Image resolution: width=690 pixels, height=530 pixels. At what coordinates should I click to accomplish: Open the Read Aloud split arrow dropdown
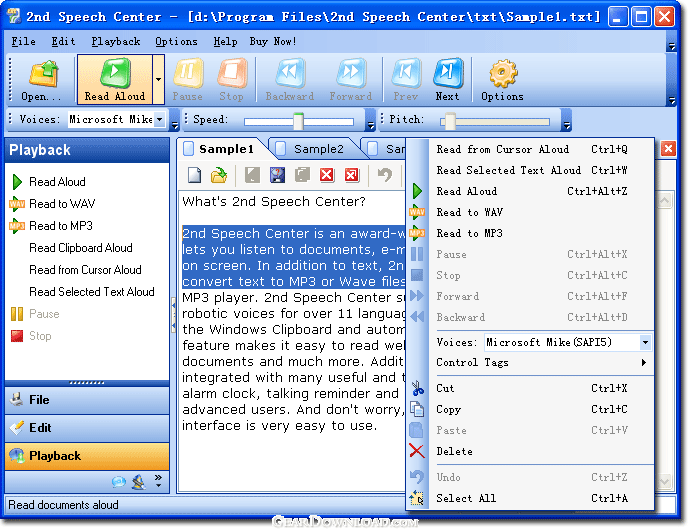(x=158, y=80)
